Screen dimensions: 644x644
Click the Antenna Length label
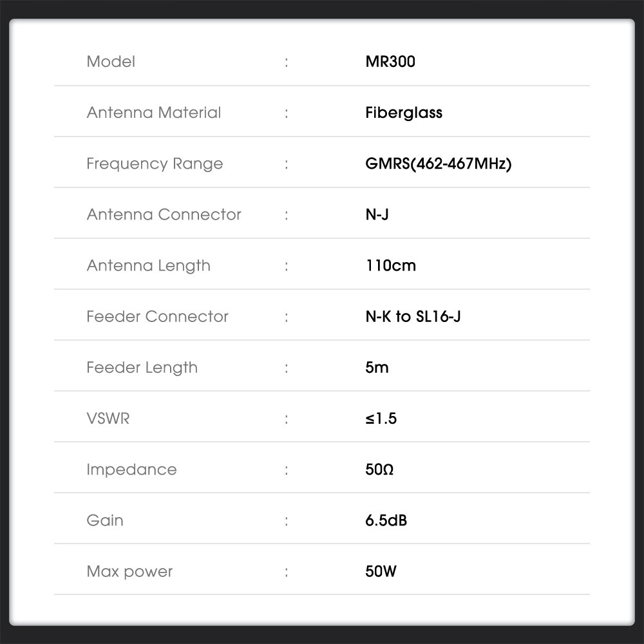(148, 265)
